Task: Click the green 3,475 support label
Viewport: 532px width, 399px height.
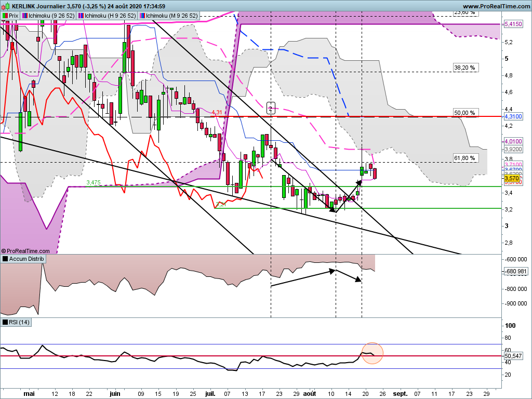Action: pos(94,182)
